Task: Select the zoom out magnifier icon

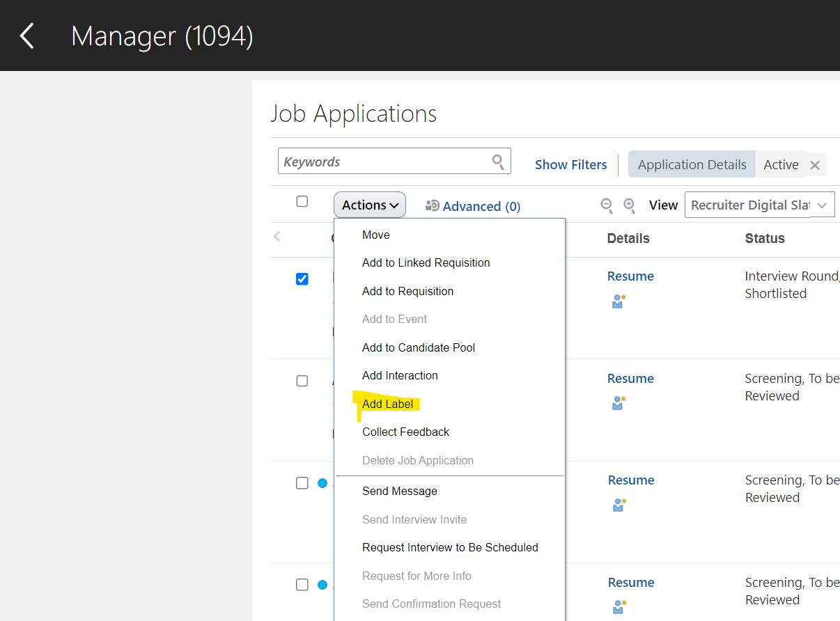Action: pyautogui.click(x=607, y=205)
